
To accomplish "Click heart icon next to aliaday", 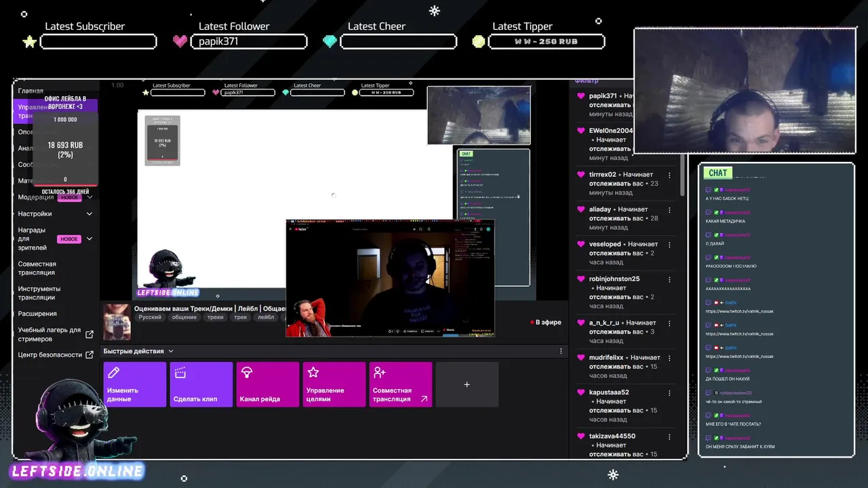I will [x=580, y=209].
